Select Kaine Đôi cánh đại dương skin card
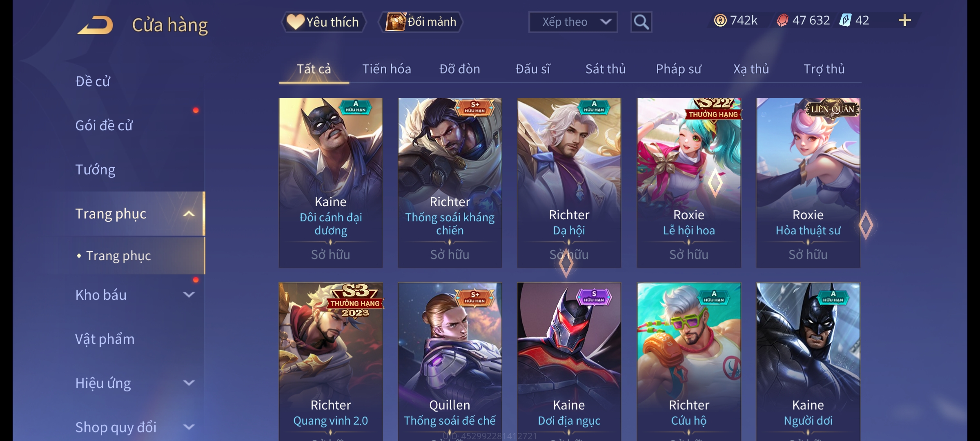 (x=331, y=183)
